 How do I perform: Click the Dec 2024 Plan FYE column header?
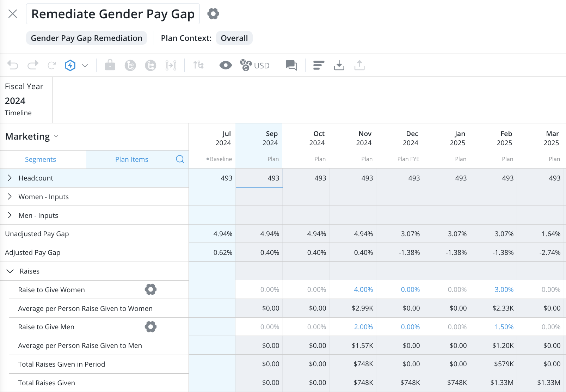[x=400, y=146]
